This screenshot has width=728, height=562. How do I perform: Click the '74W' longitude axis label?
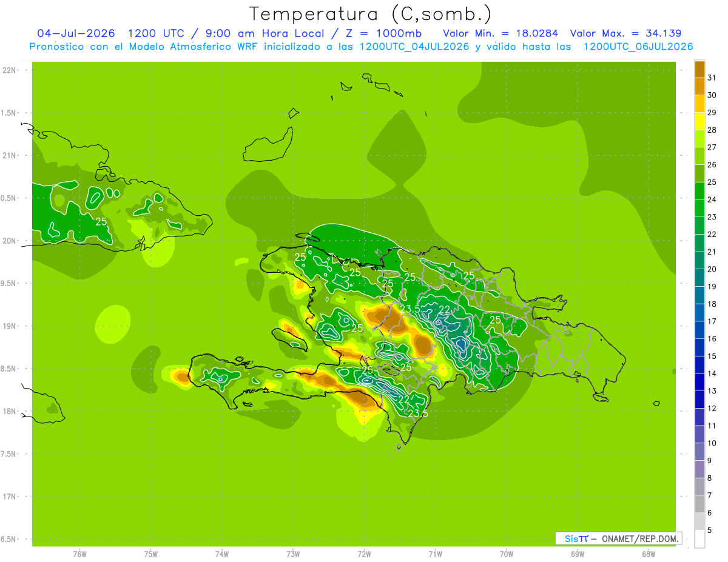tap(222, 554)
